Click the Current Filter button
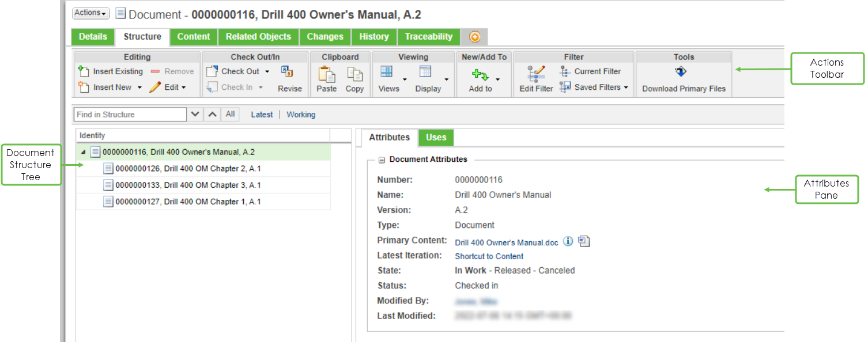 [590, 71]
